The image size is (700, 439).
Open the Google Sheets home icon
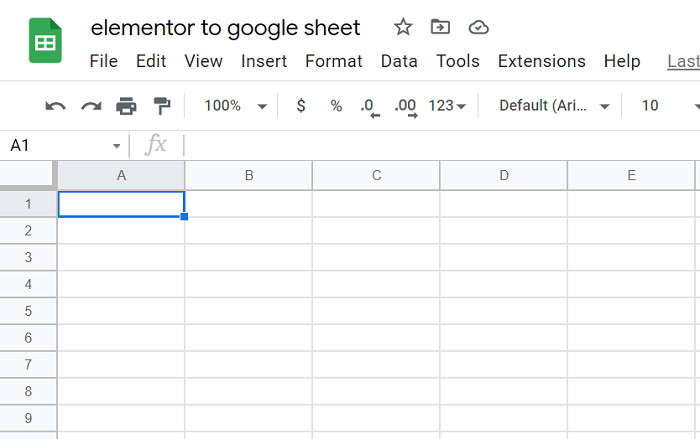tap(45, 41)
